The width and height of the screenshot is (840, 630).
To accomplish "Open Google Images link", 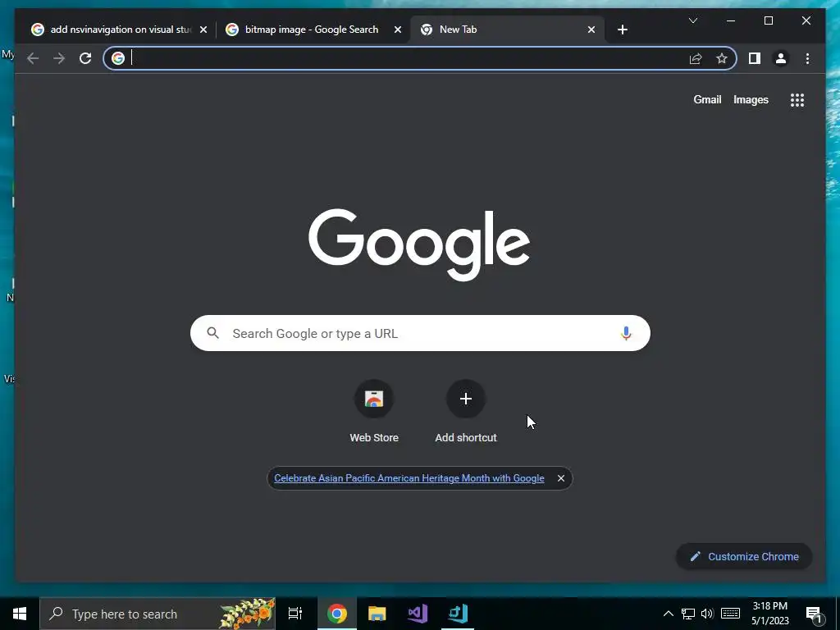I will pos(751,99).
